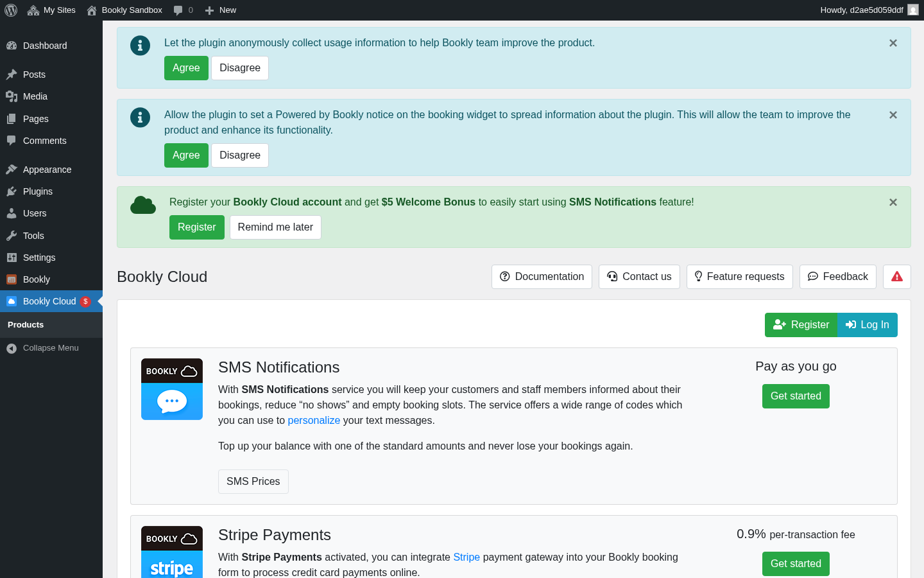924x578 pixels.
Task: Click the Plugins plug icon
Action: [x=12, y=191]
